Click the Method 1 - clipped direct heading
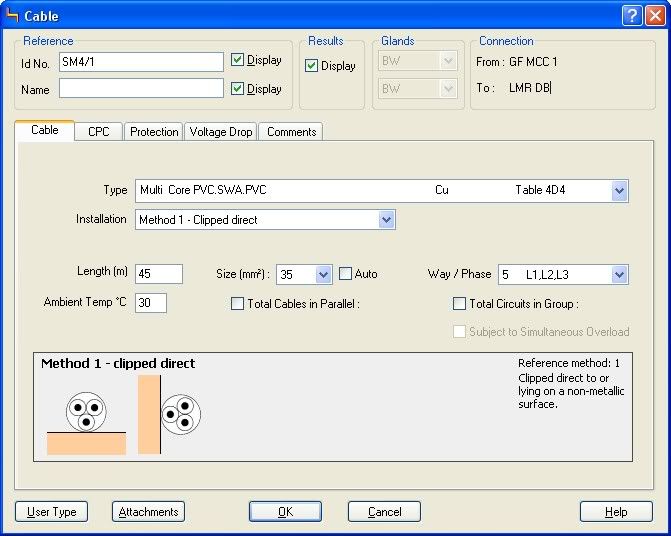 (x=118, y=363)
